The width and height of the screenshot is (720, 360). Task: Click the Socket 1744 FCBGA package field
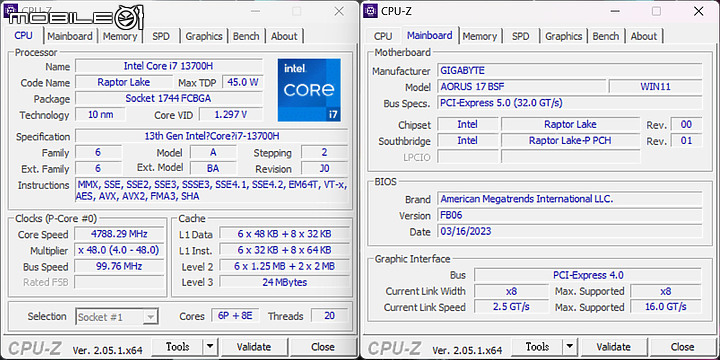click(x=169, y=98)
